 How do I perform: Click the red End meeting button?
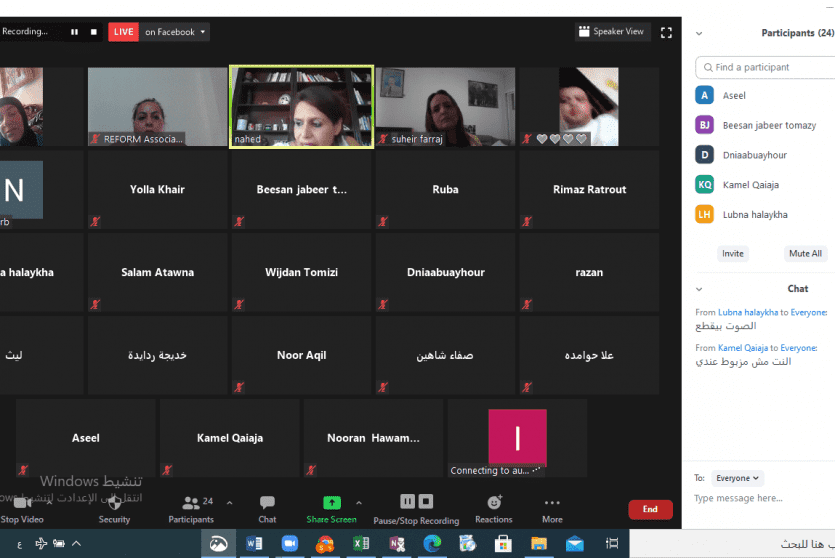(x=650, y=509)
